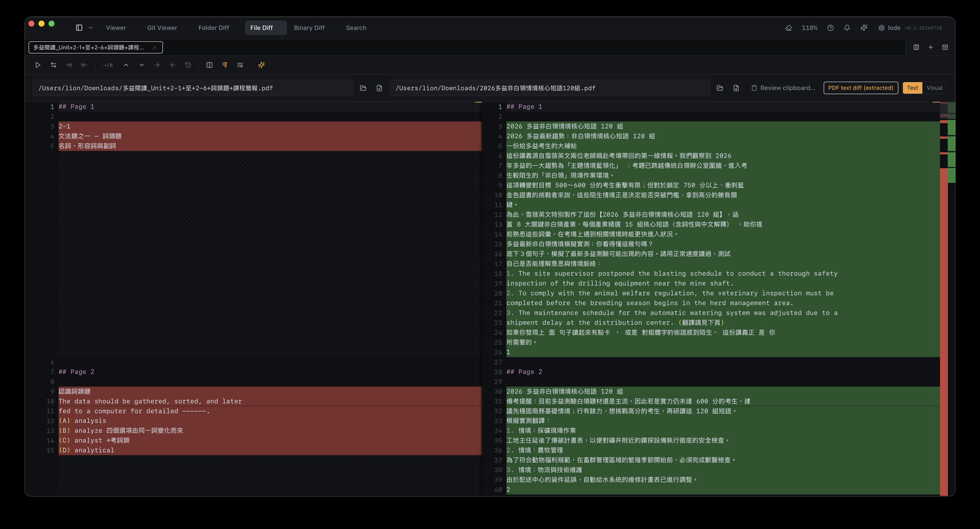The width and height of the screenshot is (980, 529).
Task: Select Visual diff mode
Action: pos(935,88)
